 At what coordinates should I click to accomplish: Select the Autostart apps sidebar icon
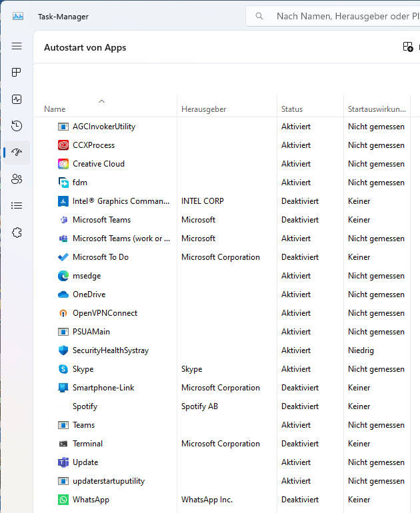(x=17, y=153)
